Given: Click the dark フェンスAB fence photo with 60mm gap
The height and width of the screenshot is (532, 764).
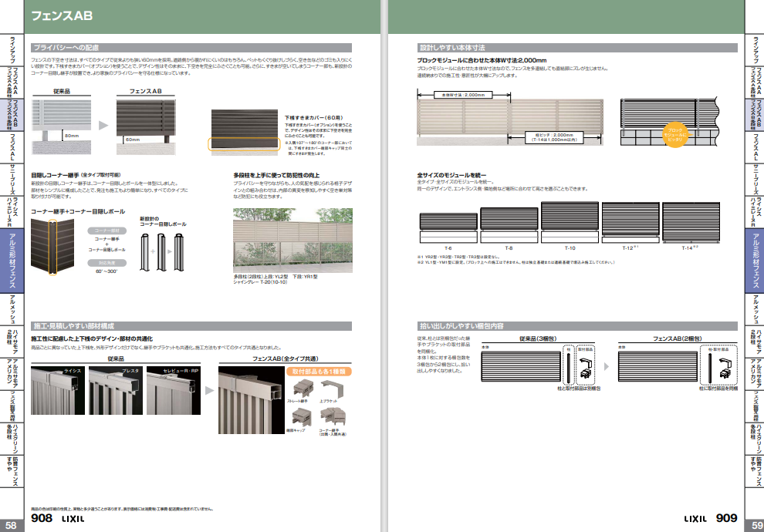Looking at the screenshot, I should pyautogui.click(x=146, y=126).
